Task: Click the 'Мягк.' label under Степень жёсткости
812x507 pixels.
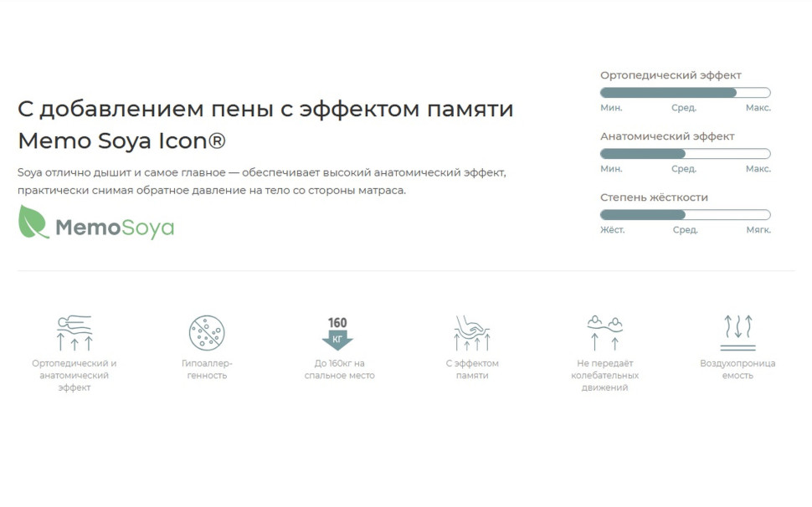Action: (x=758, y=230)
